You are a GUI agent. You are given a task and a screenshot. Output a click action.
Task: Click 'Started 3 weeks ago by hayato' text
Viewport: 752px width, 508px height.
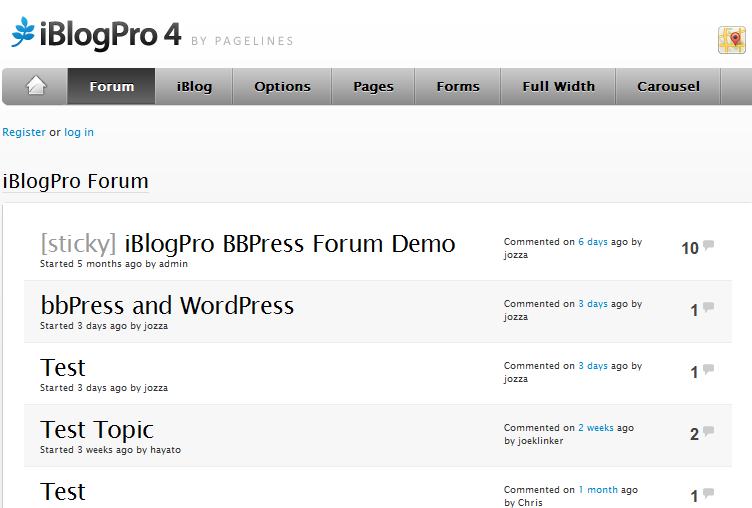[x=110, y=450]
